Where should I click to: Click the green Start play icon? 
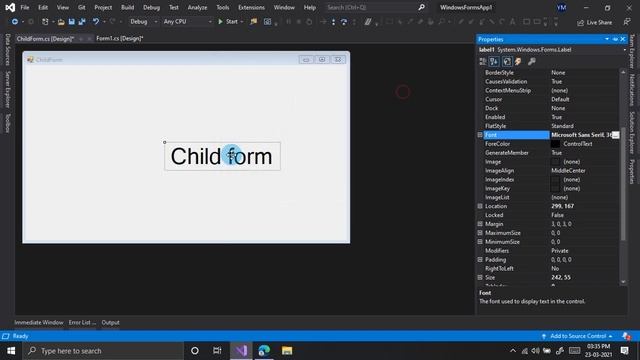[x=220, y=22]
